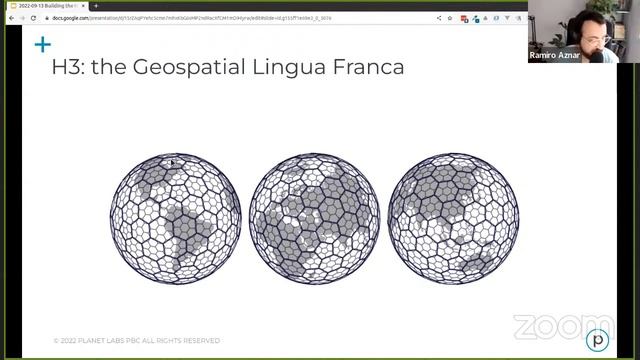Image resolution: width=640 pixels, height=360 pixels.
Task: Click the Planet 'p' logo badge
Action: coord(598,340)
